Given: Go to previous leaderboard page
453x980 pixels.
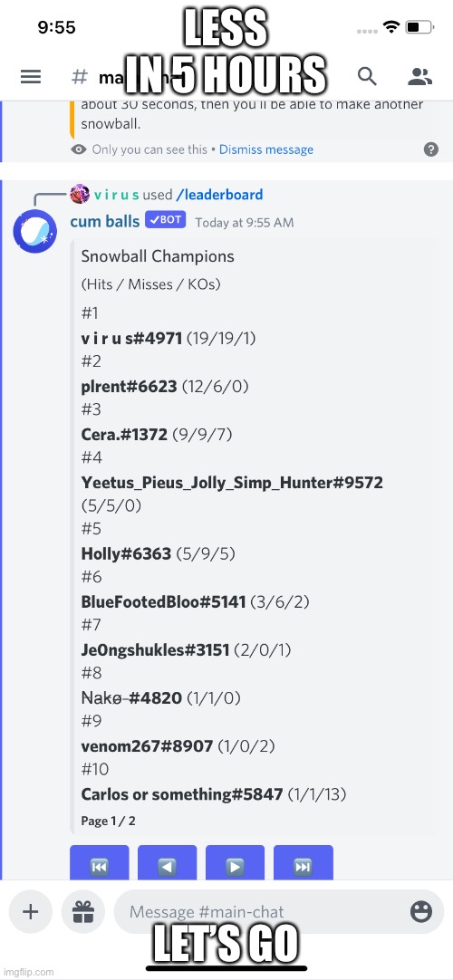Looking at the screenshot, I should [167, 864].
